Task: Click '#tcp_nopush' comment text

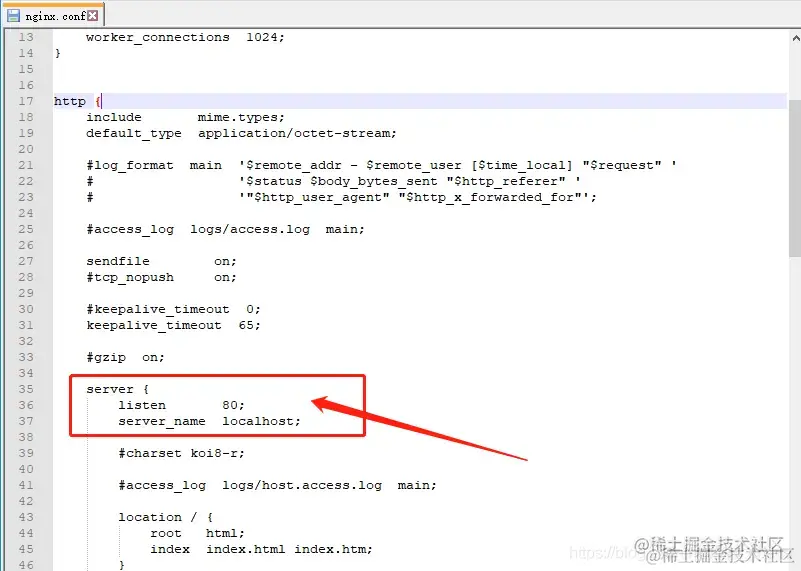Action: [x=130, y=277]
